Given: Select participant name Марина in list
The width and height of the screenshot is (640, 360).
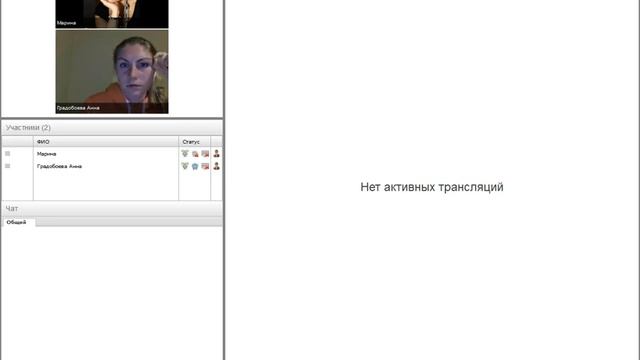Looking at the screenshot, I should [47, 154].
